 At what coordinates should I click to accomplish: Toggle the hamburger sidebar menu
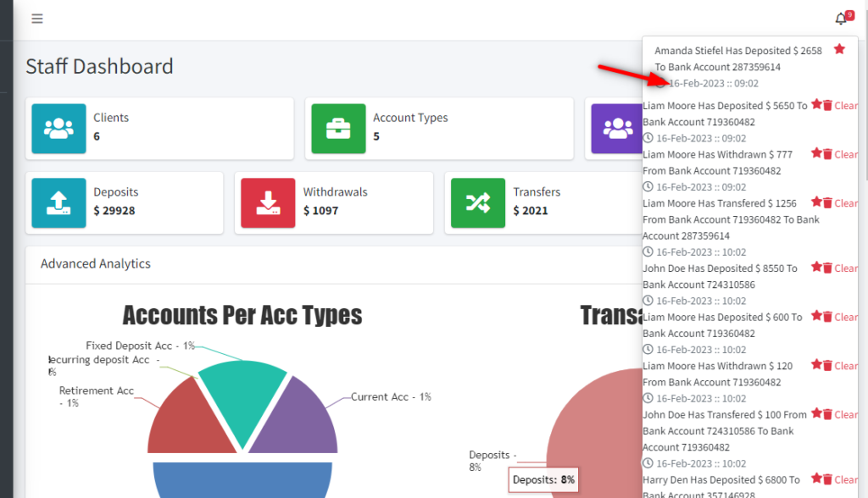point(37,19)
